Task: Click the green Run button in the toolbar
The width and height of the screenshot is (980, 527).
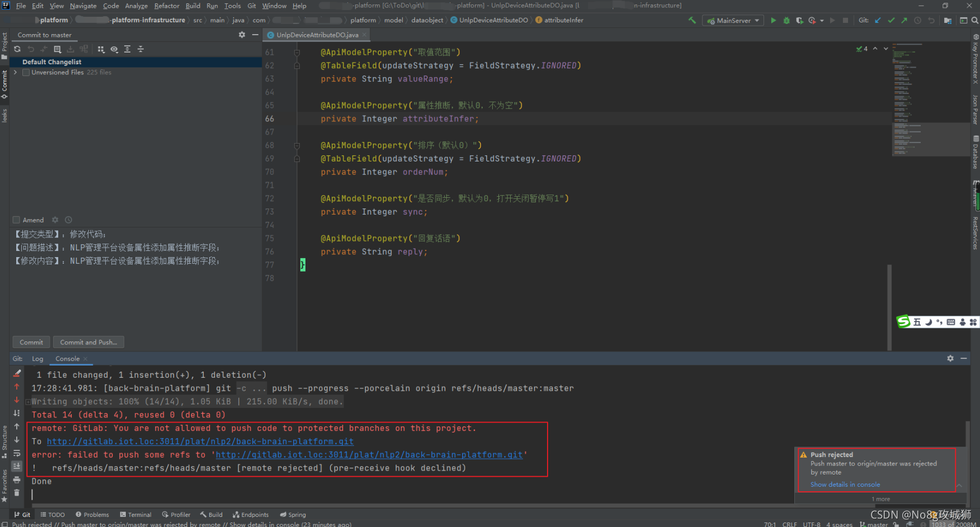Action: point(773,20)
